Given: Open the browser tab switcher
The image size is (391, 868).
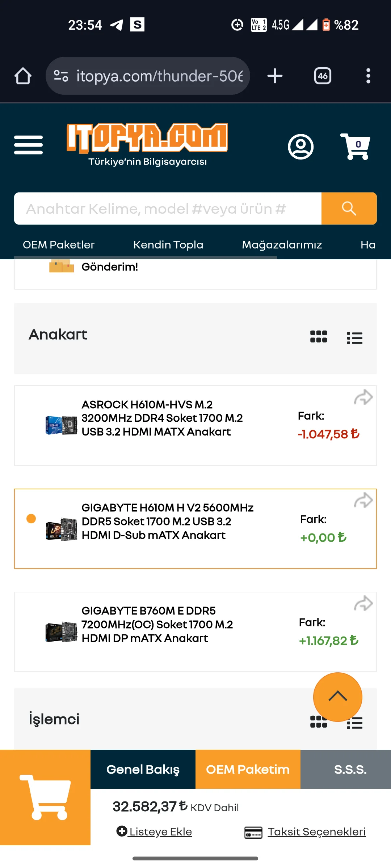Looking at the screenshot, I should (x=323, y=76).
